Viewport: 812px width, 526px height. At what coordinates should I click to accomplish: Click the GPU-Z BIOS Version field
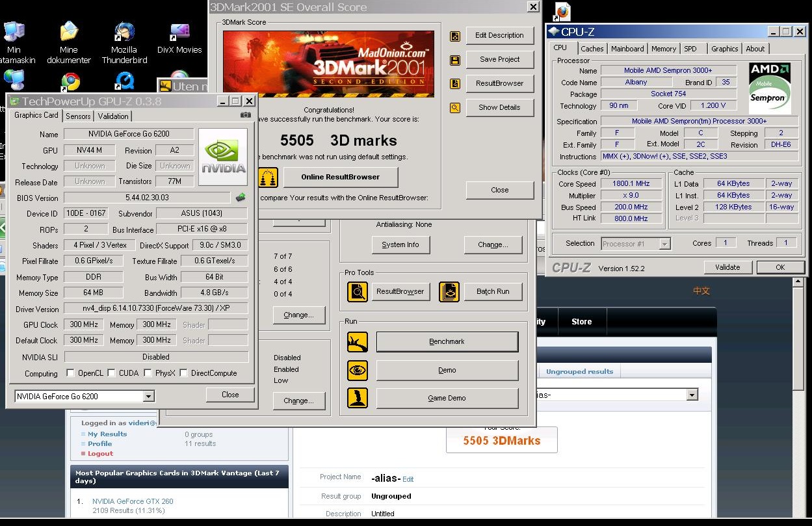point(147,198)
